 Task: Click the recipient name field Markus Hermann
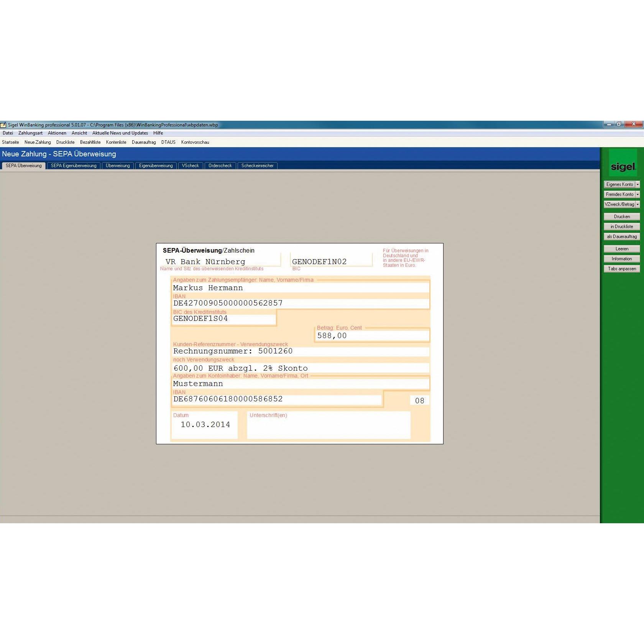(x=300, y=288)
